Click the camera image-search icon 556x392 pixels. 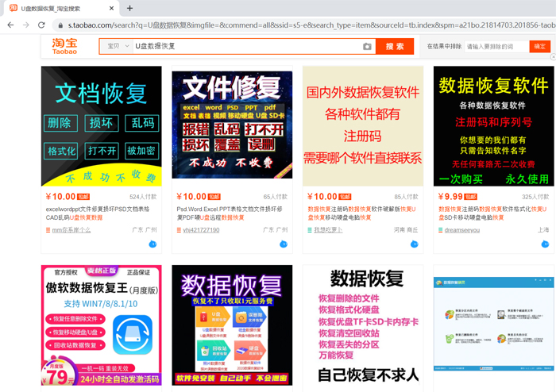(367, 47)
